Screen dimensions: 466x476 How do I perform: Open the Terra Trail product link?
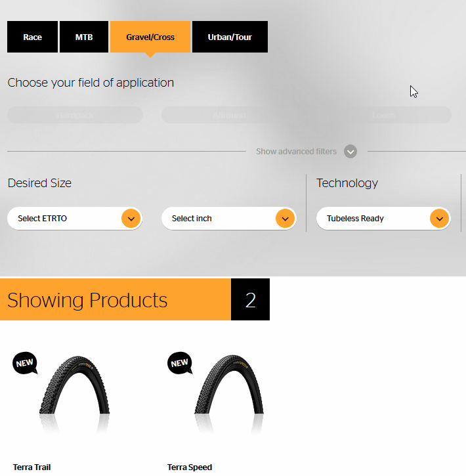click(x=32, y=467)
